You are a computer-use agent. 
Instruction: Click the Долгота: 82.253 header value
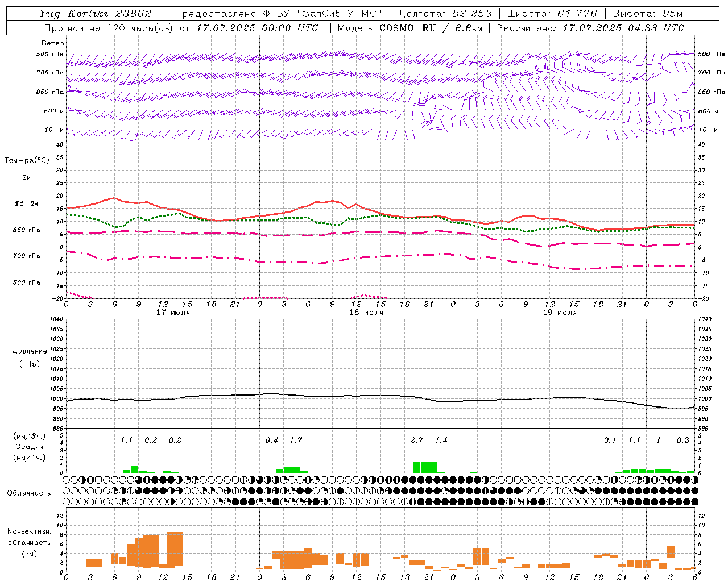click(445, 14)
